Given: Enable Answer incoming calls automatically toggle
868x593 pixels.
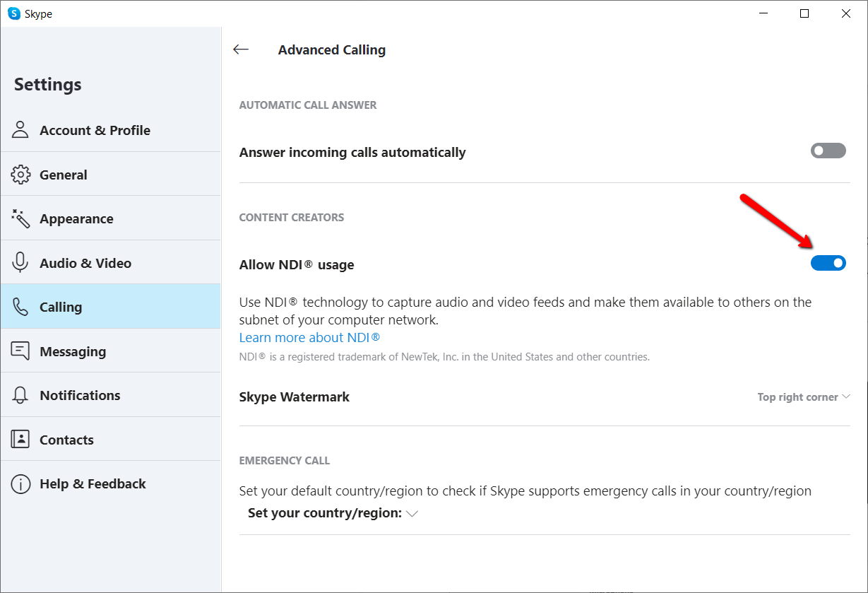Looking at the screenshot, I should click(828, 151).
